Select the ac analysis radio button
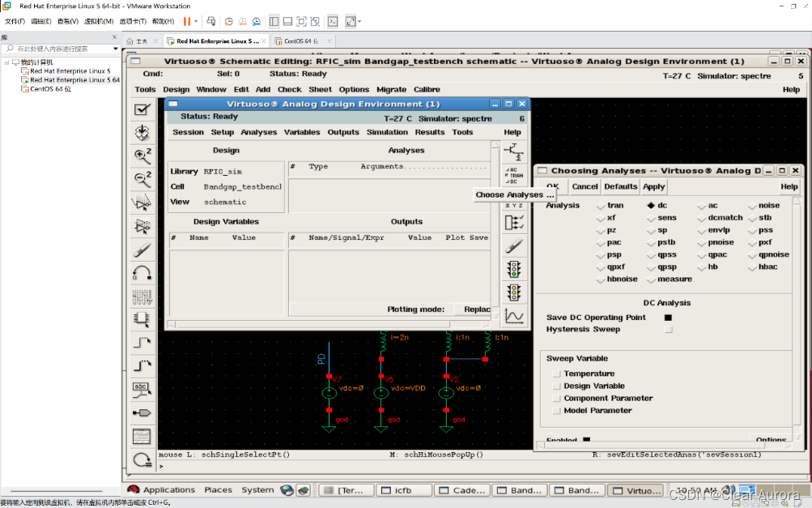Screen dimensions: 812x508 (702, 206)
